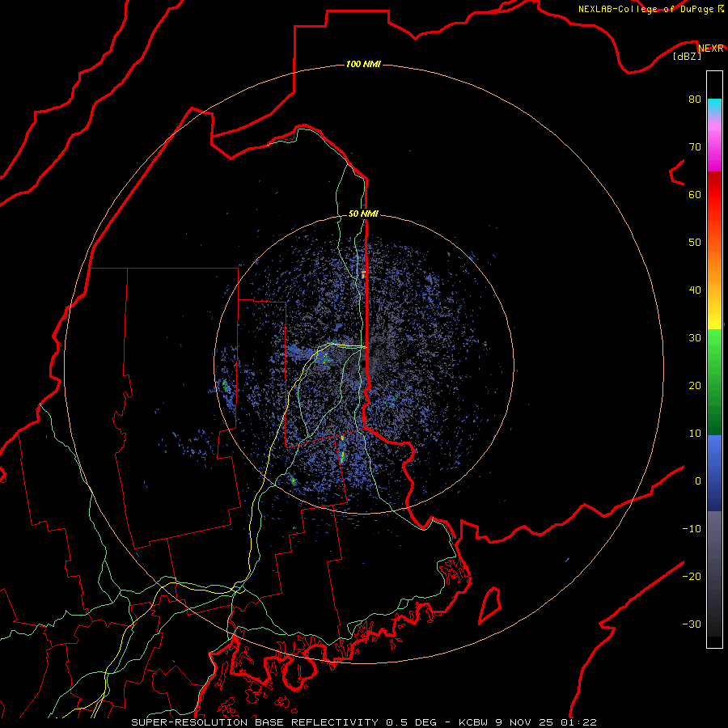This screenshot has width=728, height=728.
Task: Click the 30 value on dBZ scale
Action: [695, 338]
